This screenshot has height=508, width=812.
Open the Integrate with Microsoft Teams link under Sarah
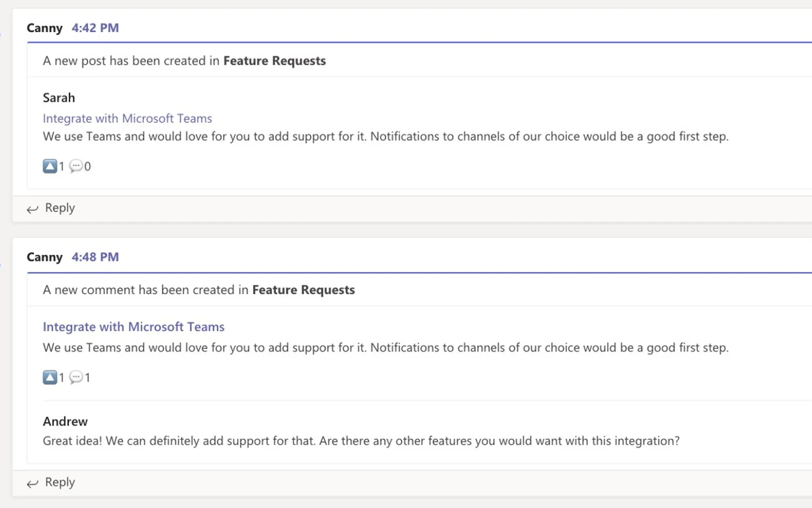(127, 118)
